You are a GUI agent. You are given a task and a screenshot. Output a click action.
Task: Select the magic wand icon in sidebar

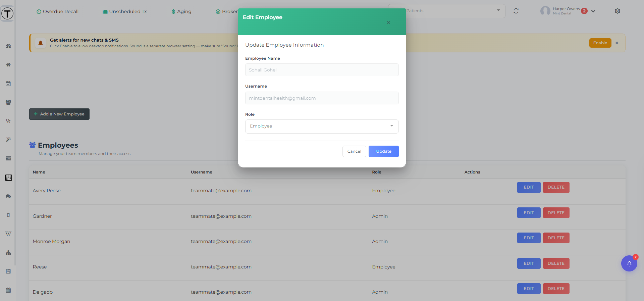point(8,140)
